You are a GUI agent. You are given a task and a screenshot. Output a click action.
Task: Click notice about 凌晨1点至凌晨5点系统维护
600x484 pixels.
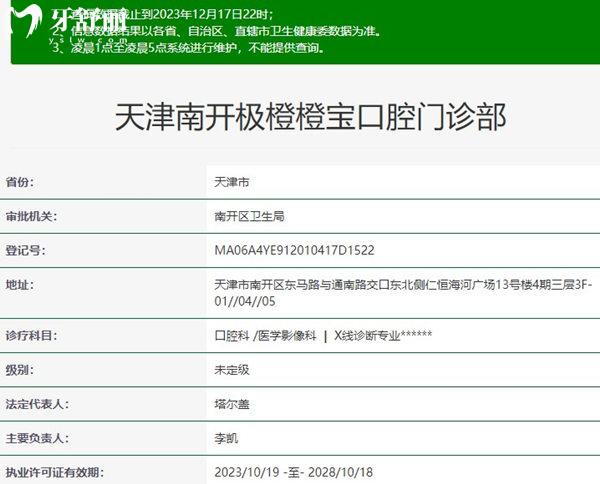click(x=189, y=48)
